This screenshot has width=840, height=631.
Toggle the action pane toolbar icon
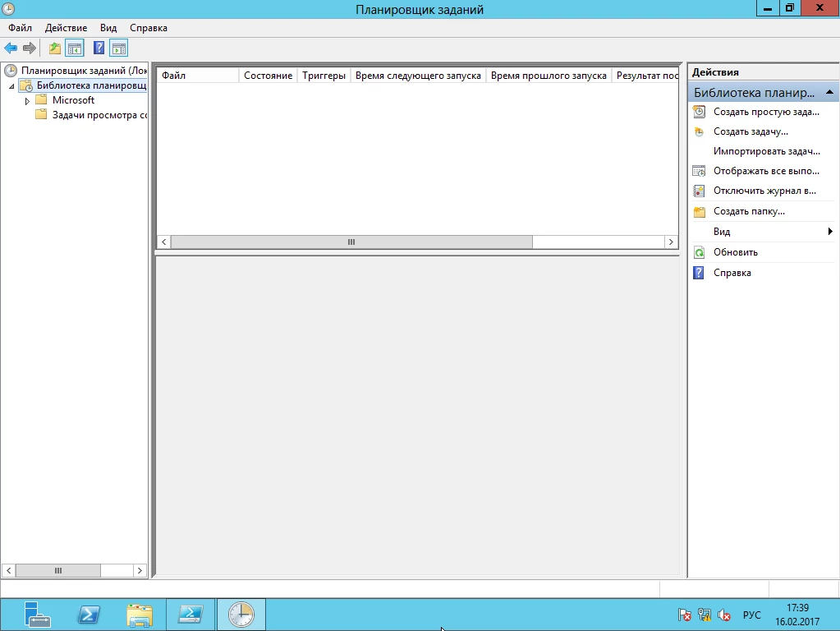click(119, 48)
